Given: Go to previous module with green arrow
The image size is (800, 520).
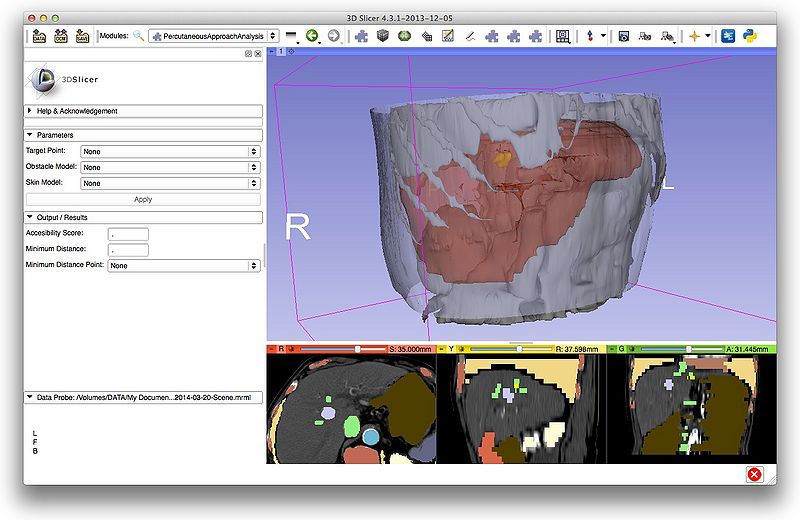Looking at the screenshot, I should click(x=312, y=36).
